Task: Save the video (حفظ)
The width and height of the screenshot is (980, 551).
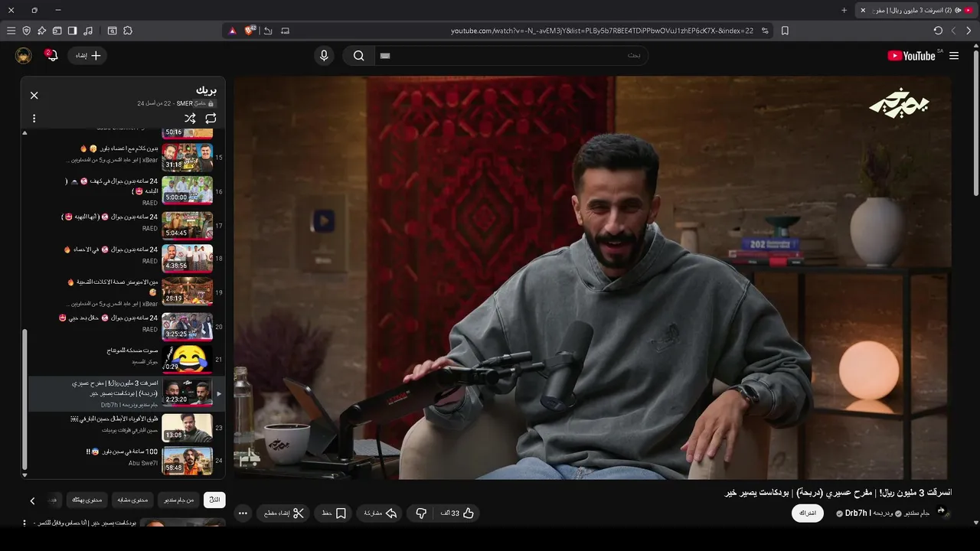Action: [333, 513]
